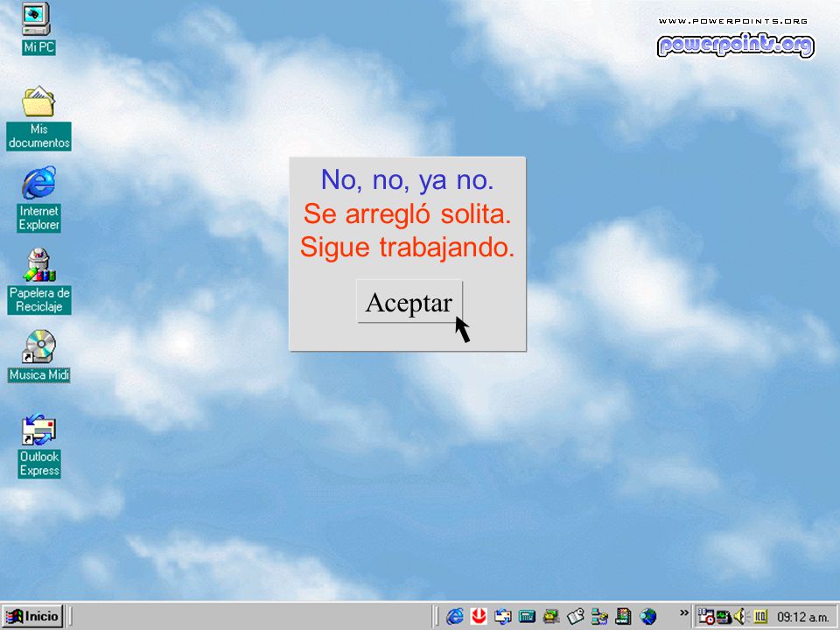Click the Aceptar button in the dialog
Screen dimensions: 840x630
click(x=409, y=301)
